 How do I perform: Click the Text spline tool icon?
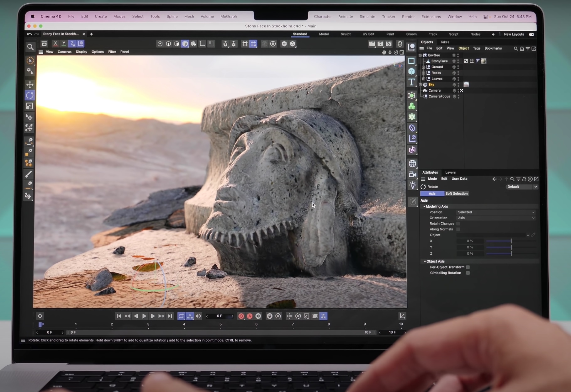(x=411, y=82)
